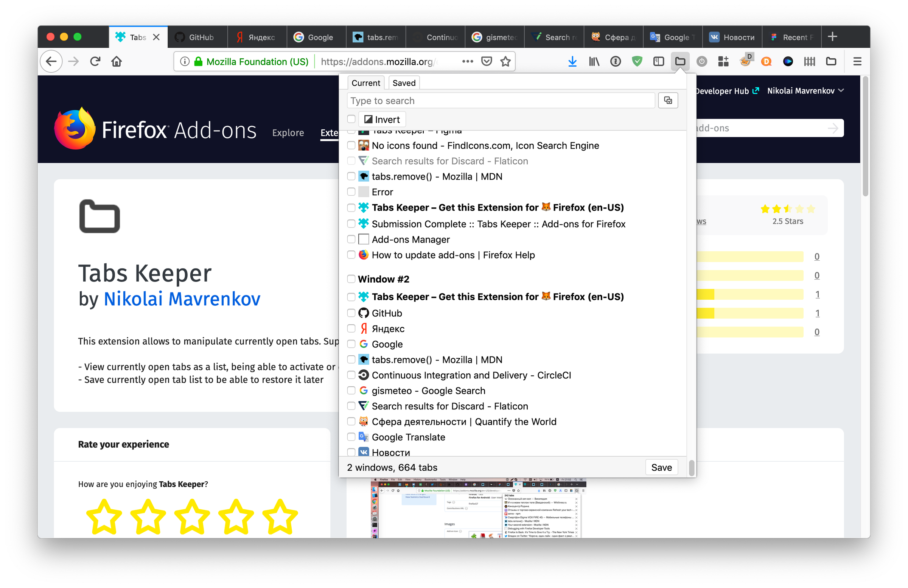Image resolution: width=908 pixels, height=588 pixels.
Task: Activate Continuous Integration and Delivery - CircleCI entry
Action: pyautogui.click(x=471, y=375)
